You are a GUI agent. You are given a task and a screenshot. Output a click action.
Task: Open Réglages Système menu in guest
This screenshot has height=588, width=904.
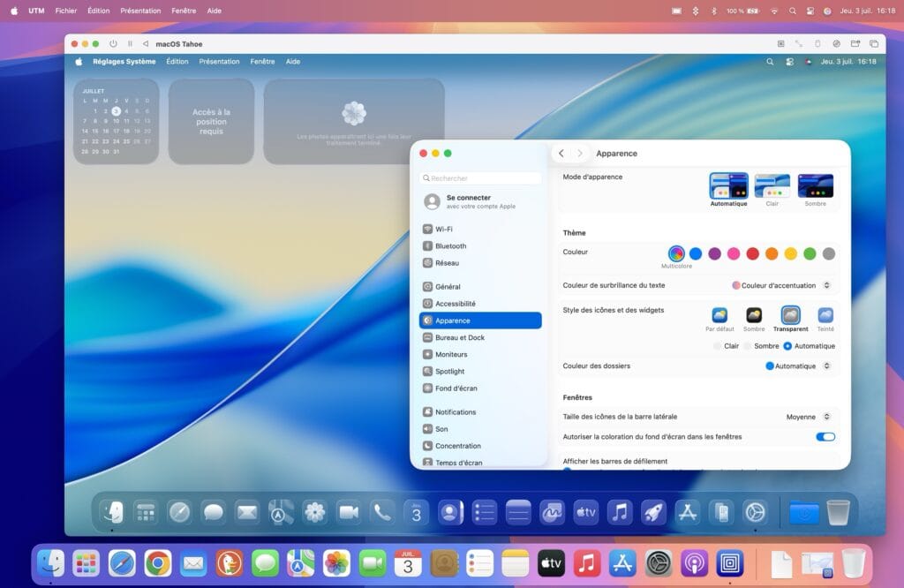pos(124,62)
